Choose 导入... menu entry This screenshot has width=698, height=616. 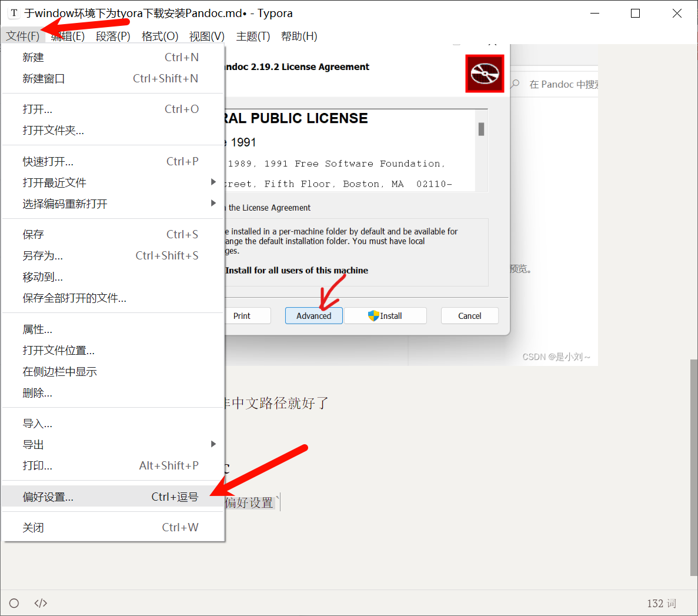(x=113, y=424)
